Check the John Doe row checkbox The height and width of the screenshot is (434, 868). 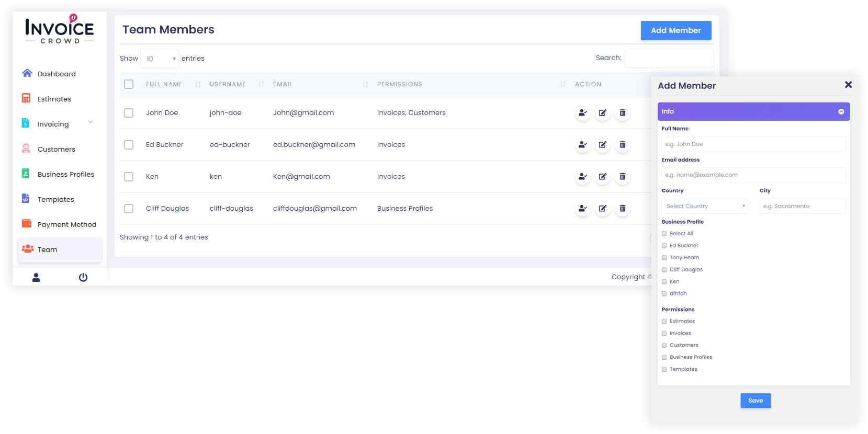click(129, 113)
